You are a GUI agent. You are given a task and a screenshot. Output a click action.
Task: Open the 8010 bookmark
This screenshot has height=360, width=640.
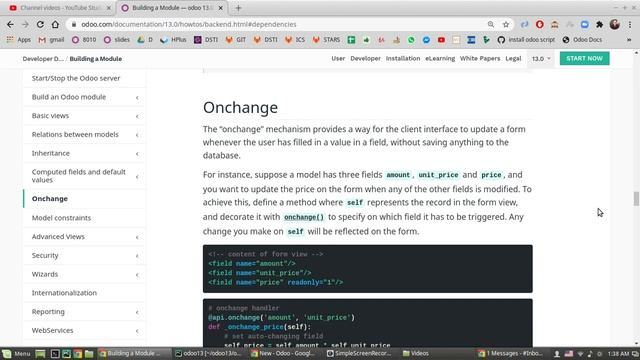point(84,40)
